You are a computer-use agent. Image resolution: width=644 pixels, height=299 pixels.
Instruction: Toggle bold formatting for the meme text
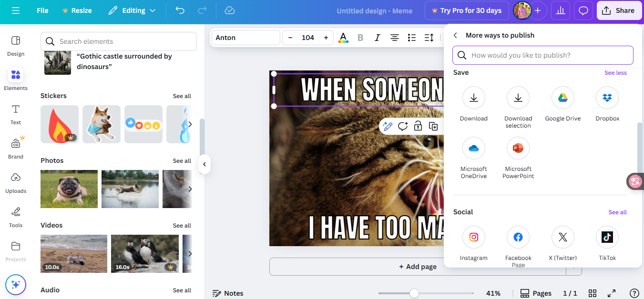click(360, 37)
